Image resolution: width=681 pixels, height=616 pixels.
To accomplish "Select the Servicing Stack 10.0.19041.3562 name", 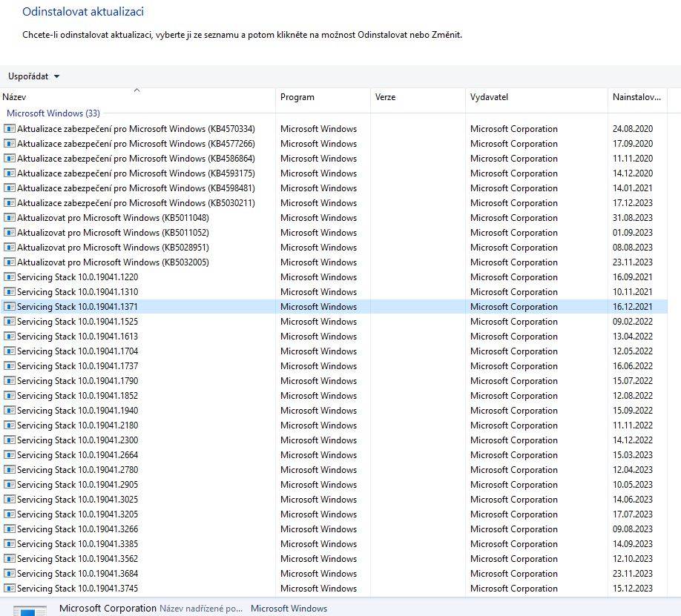I will click(77, 559).
